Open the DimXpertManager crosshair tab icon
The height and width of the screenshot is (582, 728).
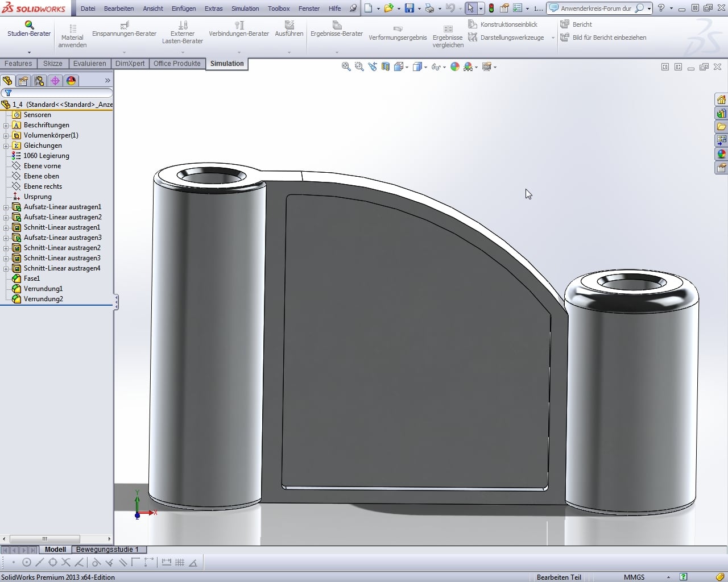55,81
